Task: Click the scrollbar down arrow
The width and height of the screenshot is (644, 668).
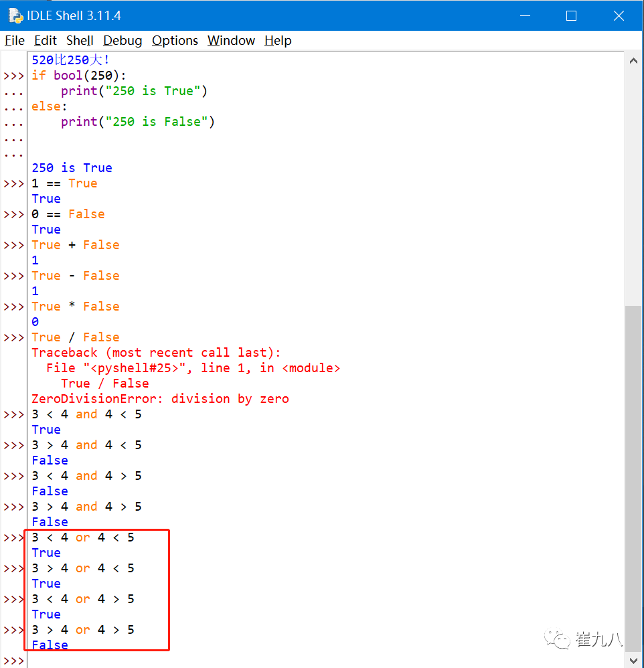Action: pos(633,661)
